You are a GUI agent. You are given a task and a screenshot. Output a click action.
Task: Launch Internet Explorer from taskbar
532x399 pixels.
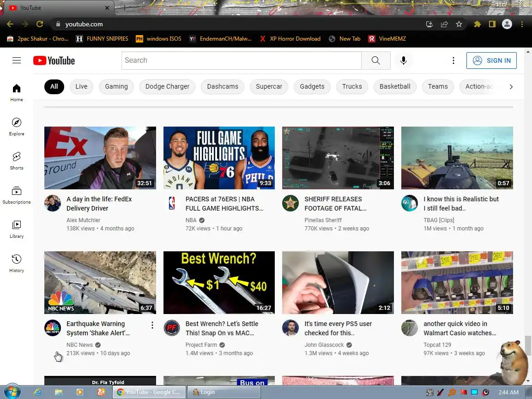click(37, 392)
